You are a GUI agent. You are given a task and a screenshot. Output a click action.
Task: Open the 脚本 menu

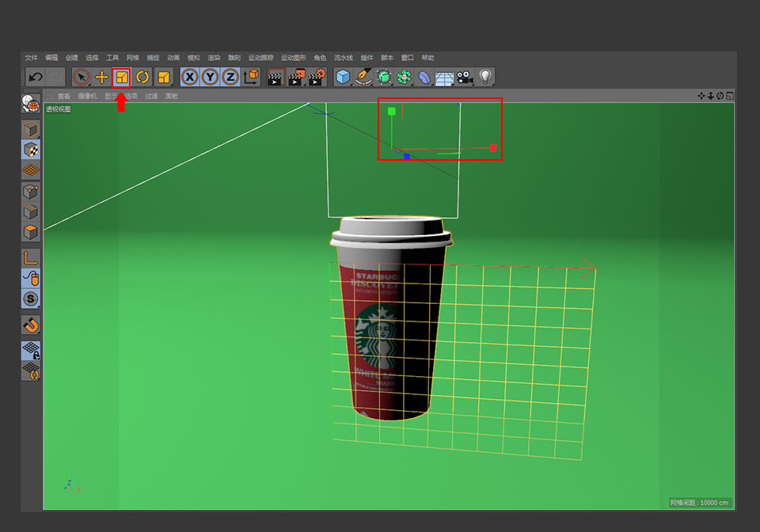click(387, 58)
